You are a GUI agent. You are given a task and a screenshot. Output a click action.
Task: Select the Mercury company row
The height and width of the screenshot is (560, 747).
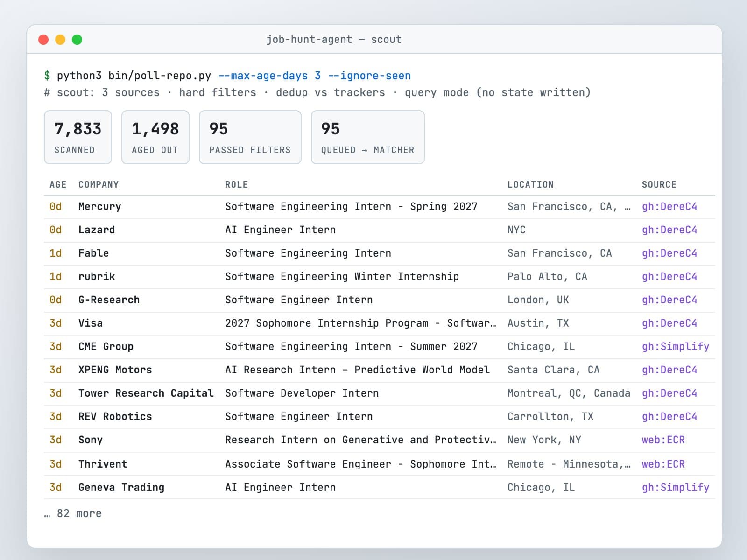tap(379, 207)
